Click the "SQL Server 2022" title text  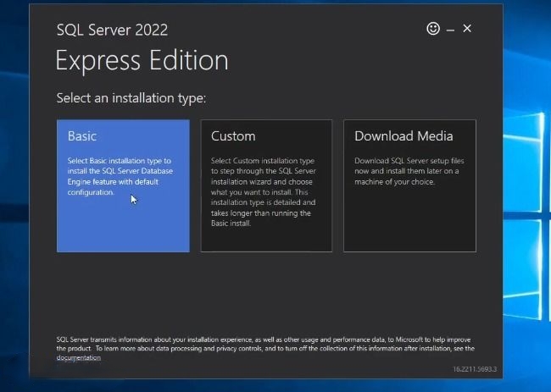point(112,30)
